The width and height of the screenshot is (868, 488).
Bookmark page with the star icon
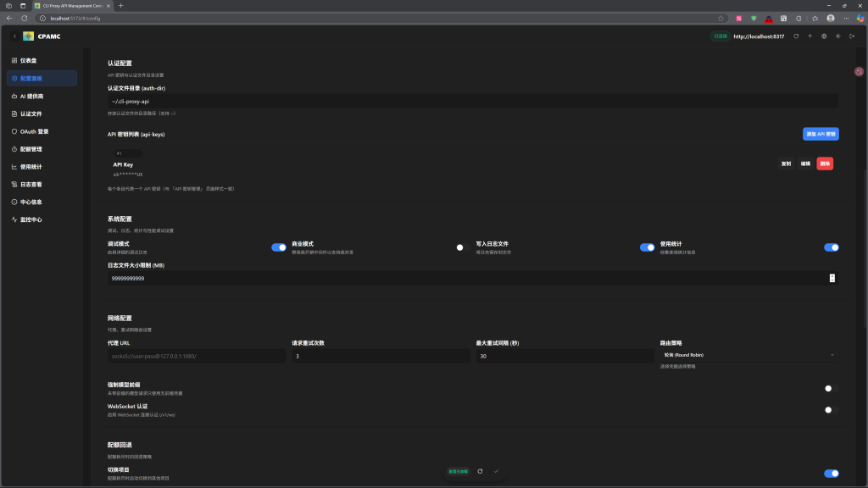coord(721,19)
